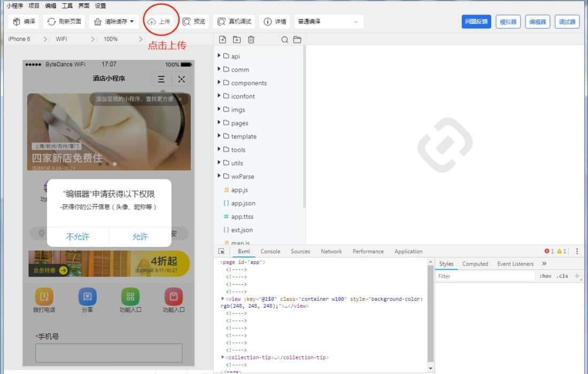Open the 小程序 menu
The width and height of the screenshot is (588, 374).
click(x=14, y=6)
